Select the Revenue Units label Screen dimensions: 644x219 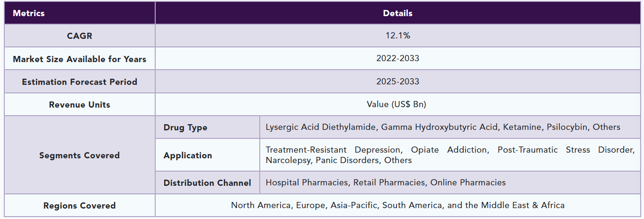coord(79,104)
